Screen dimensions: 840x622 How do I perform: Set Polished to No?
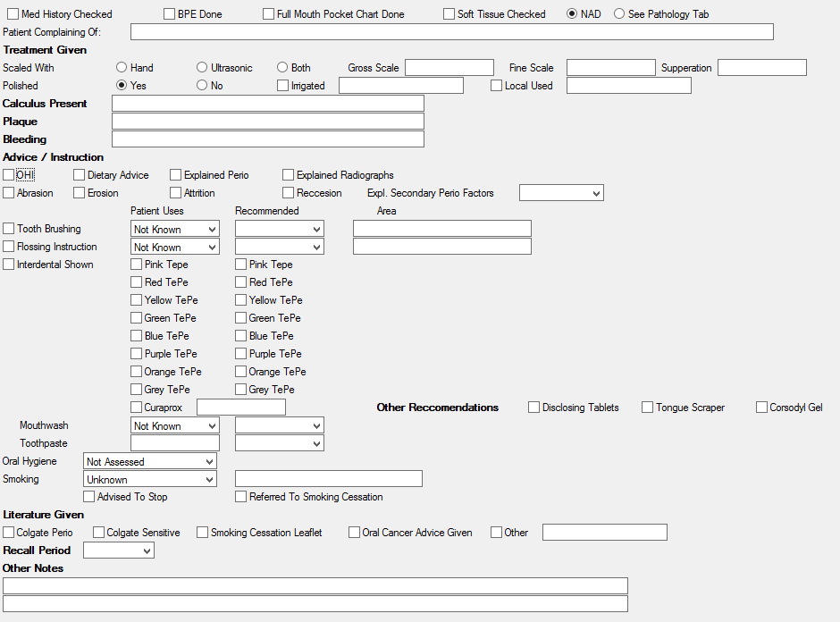point(202,85)
